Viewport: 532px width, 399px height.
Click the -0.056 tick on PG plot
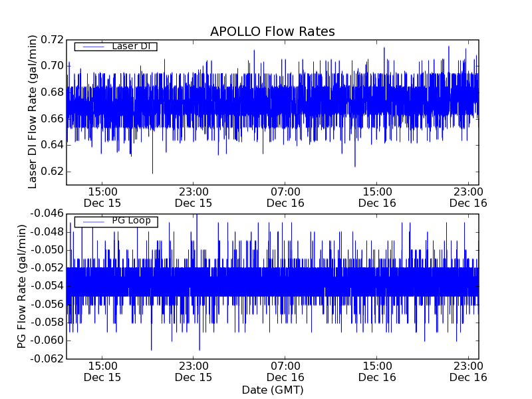47,305
